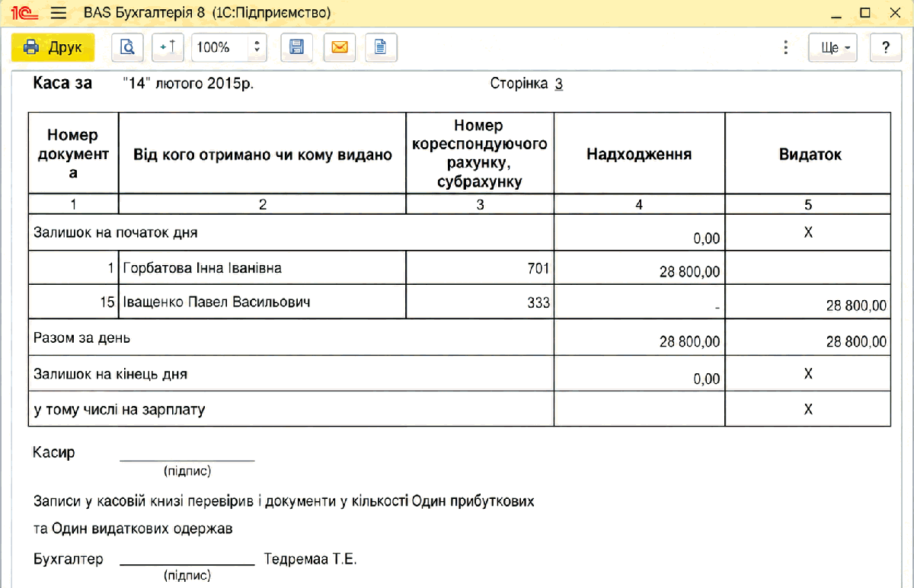Select the cell 'Горбатова Інна Іванівна'
914x588 pixels.
[x=263, y=268]
